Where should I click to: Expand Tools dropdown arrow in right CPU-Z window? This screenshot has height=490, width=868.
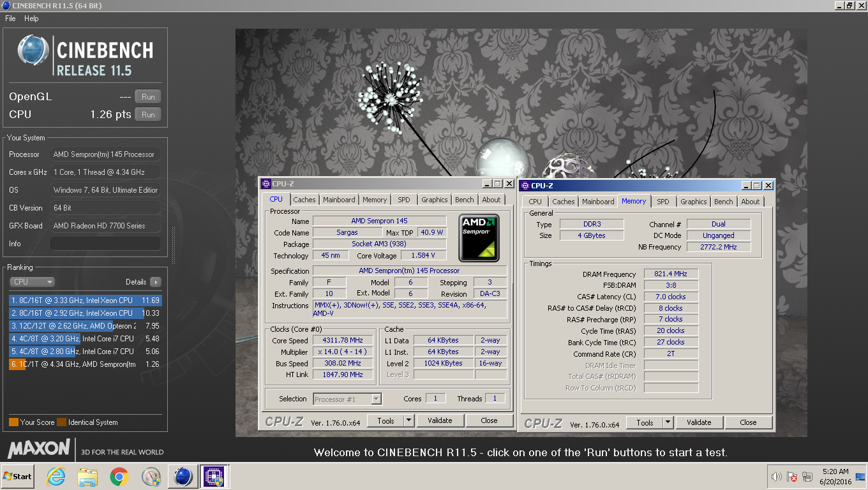668,423
